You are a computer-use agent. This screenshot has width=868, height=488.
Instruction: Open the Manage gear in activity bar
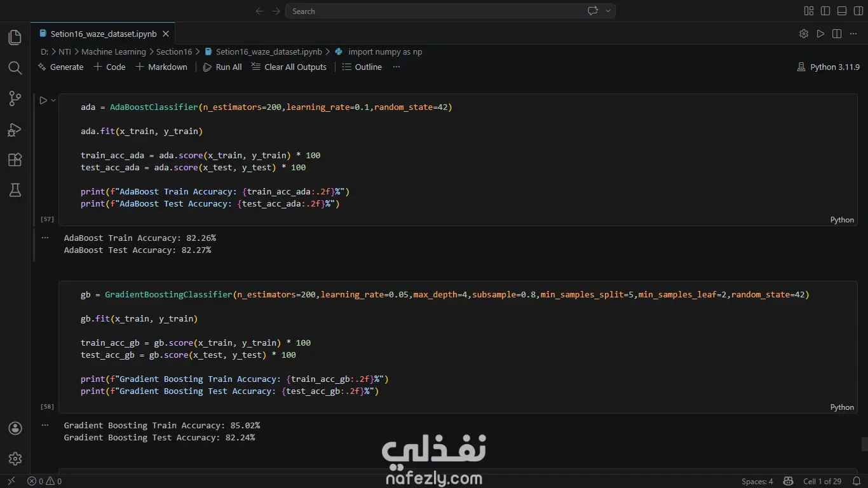[15, 459]
